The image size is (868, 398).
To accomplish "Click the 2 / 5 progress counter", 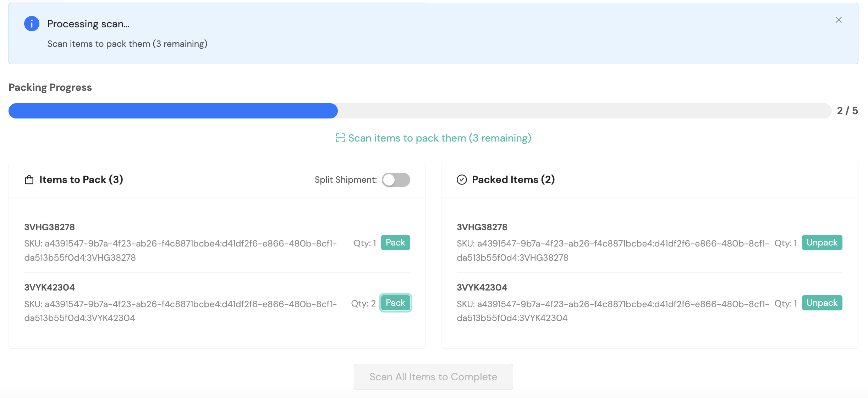I will 847,111.
